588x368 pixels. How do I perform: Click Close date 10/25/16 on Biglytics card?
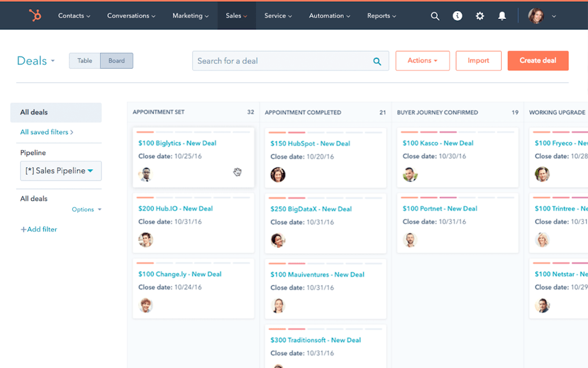170,156
